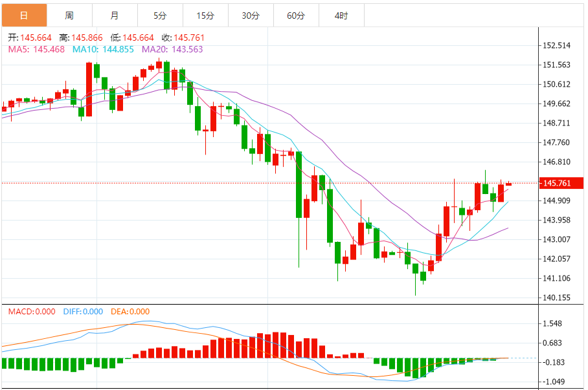Click the current price label 145.761
This screenshot has width=588, height=390.
point(561,183)
